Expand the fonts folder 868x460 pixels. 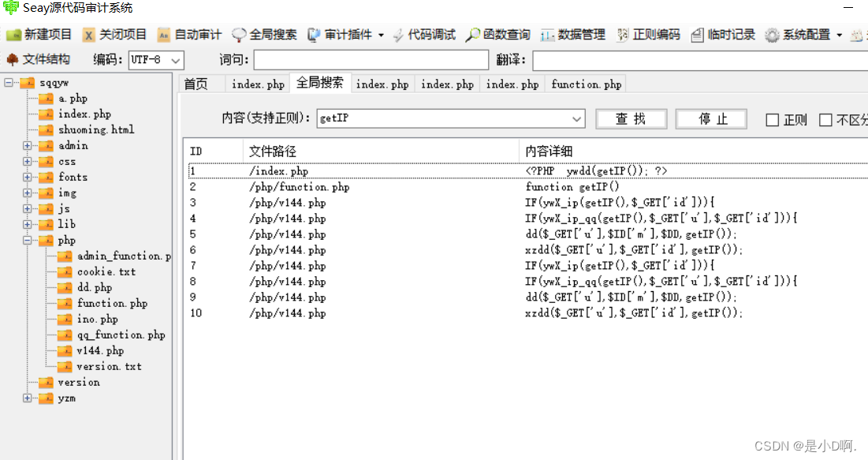click(27, 178)
